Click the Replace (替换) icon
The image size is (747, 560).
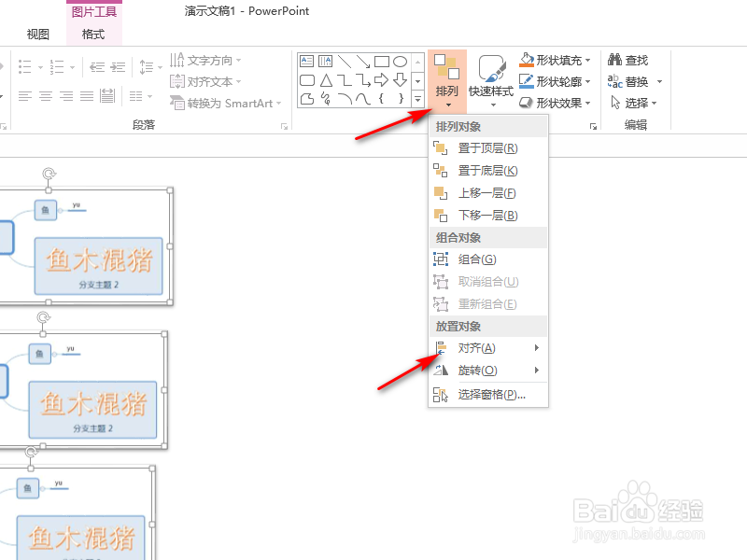pyautogui.click(x=614, y=80)
